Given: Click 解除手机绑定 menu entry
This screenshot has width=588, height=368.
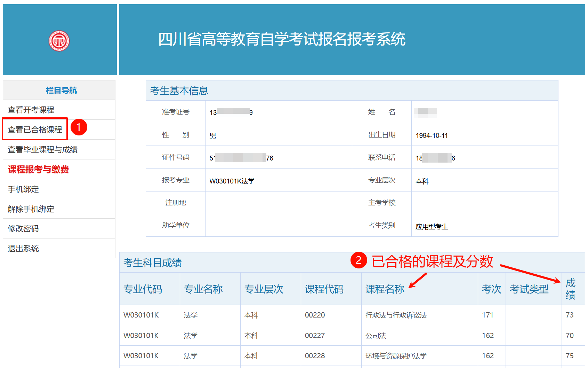Looking at the screenshot, I should (31, 209).
